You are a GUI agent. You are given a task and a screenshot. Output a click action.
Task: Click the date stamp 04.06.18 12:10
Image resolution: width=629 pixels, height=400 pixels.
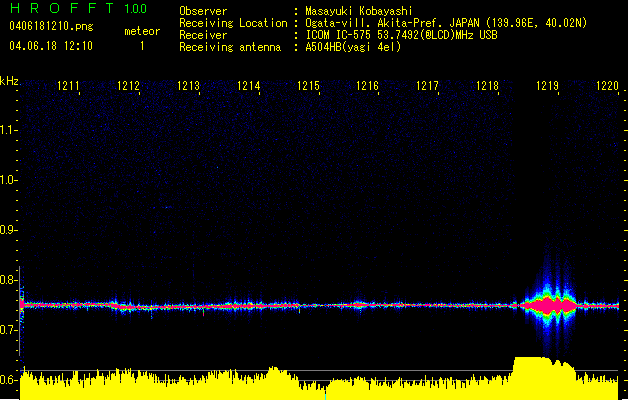click(x=51, y=46)
